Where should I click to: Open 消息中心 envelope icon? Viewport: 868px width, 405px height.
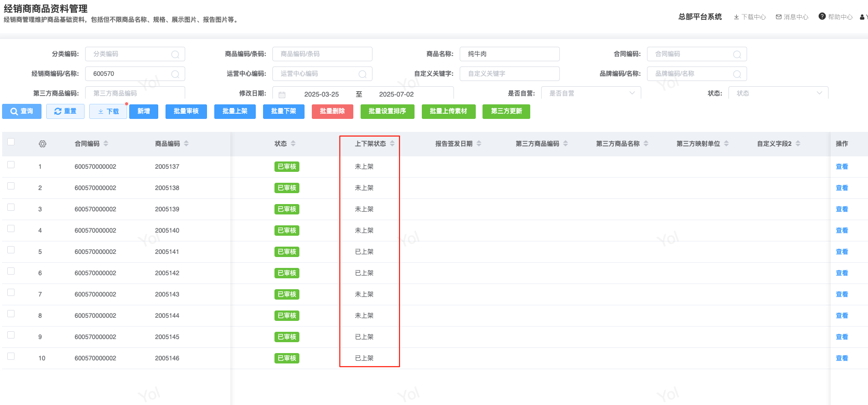779,17
